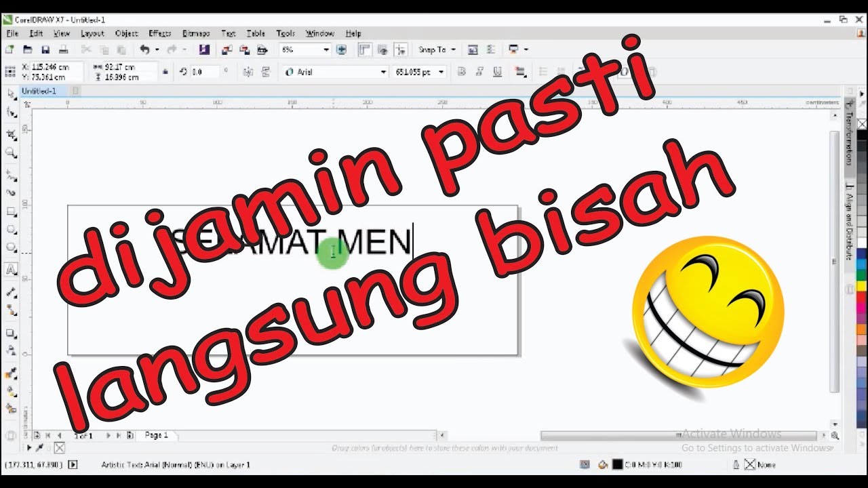
Task: Select the Color Eyedropper tool
Action: (12, 373)
